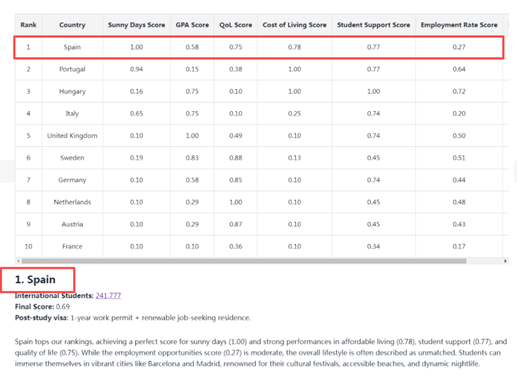Image resolution: width=517 pixels, height=385 pixels.
Task: Click the Student Support Score header
Action: [373, 25]
